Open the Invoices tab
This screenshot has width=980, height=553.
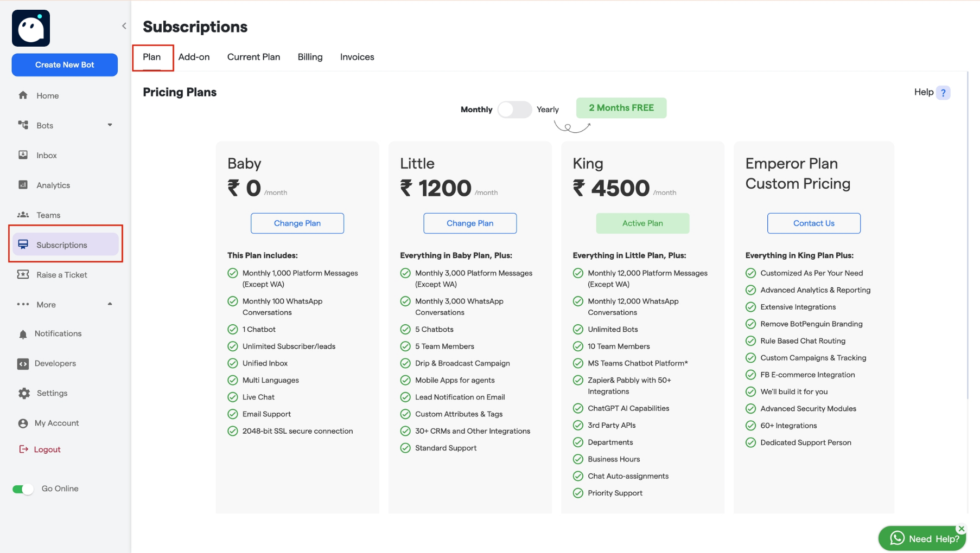(357, 56)
